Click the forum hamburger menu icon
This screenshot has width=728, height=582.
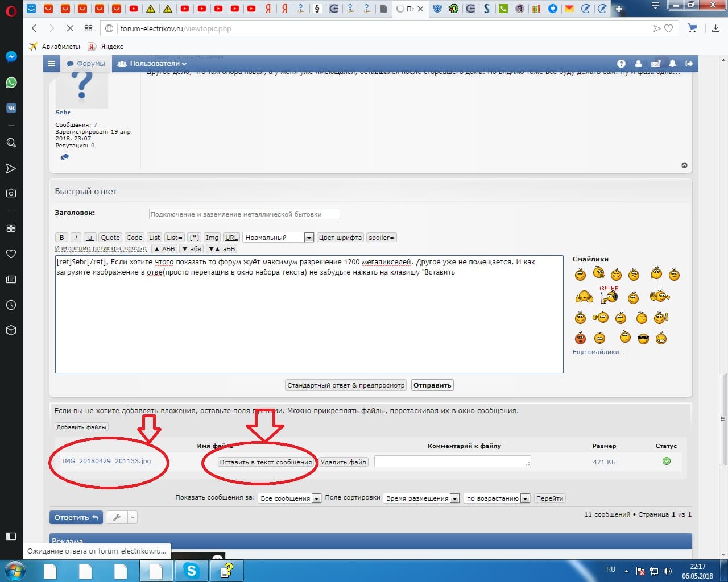51,64
